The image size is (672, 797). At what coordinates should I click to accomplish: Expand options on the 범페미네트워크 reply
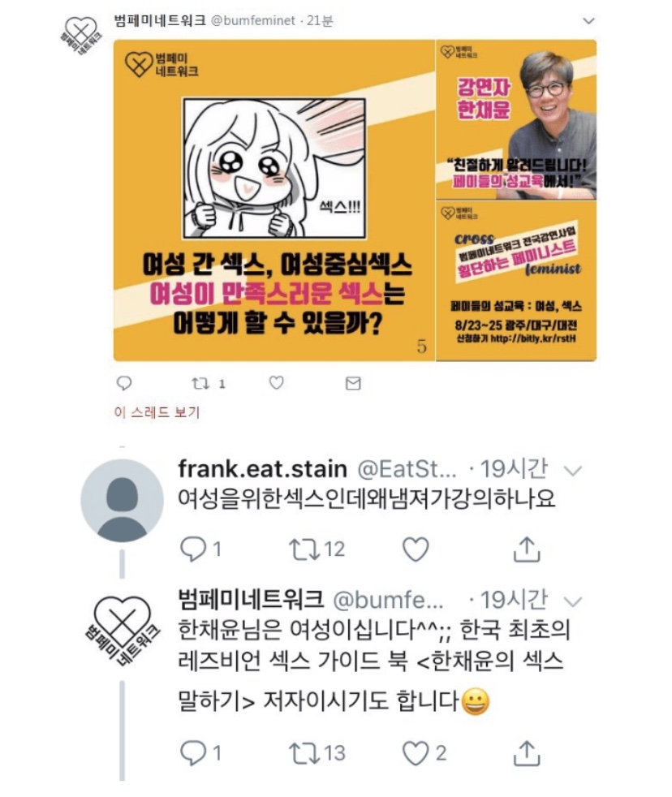tap(573, 602)
